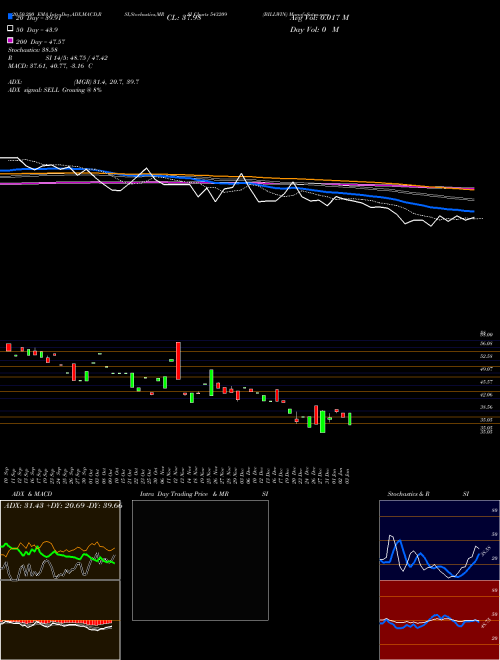Click the 'ADX & MACD' panel title
Screen dimensions: 500x660
(x=32, y=494)
